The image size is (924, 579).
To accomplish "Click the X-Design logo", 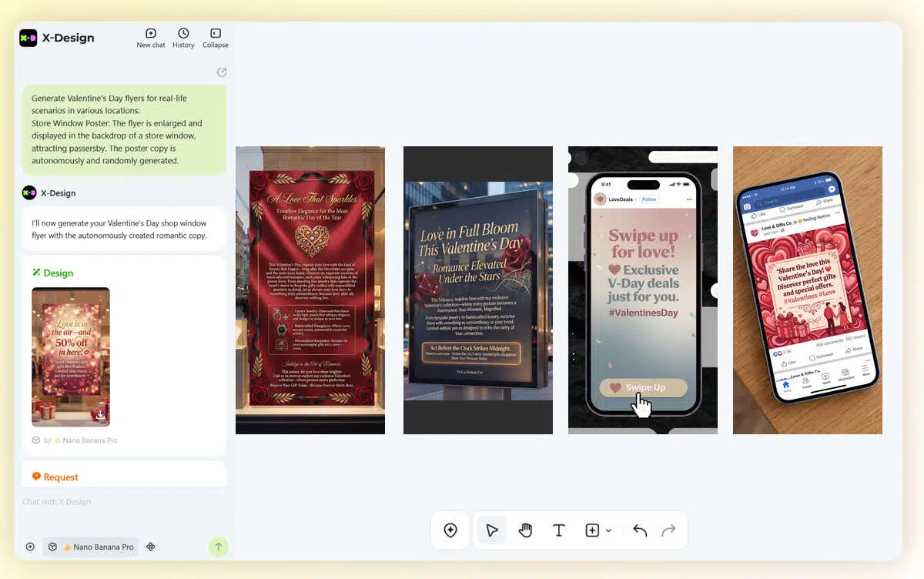I will click(28, 38).
